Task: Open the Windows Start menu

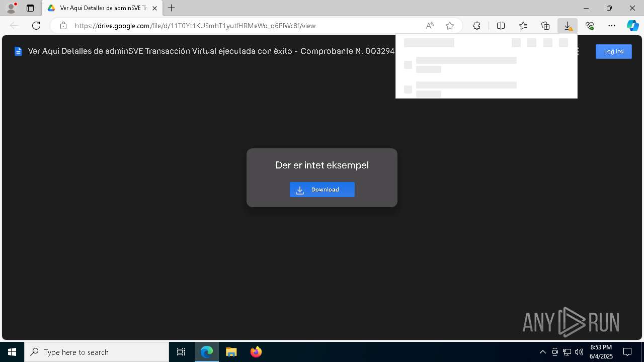Action: 12,352
